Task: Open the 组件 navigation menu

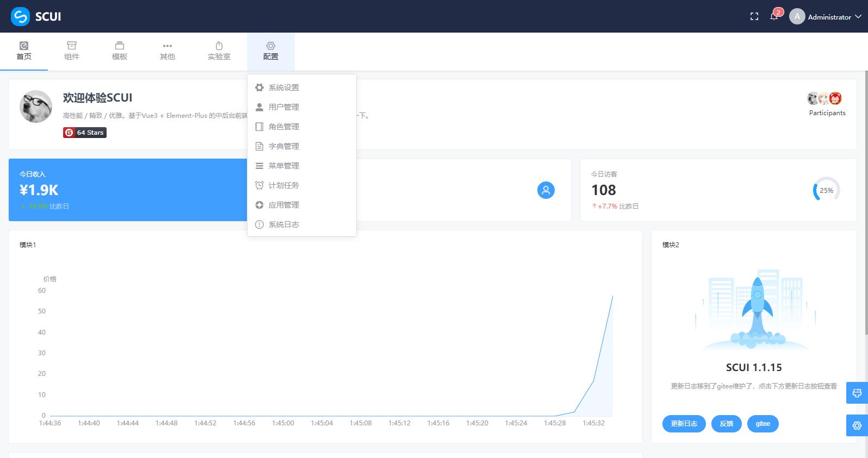Action: [72, 51]
